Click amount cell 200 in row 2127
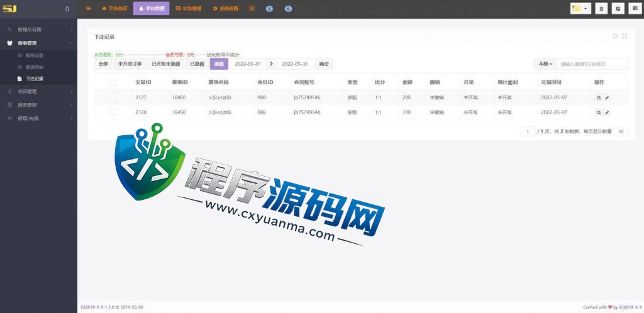Image resolution: width=644 pixels, height=313 pixels. pyautogui.click(x=406, y=97)
